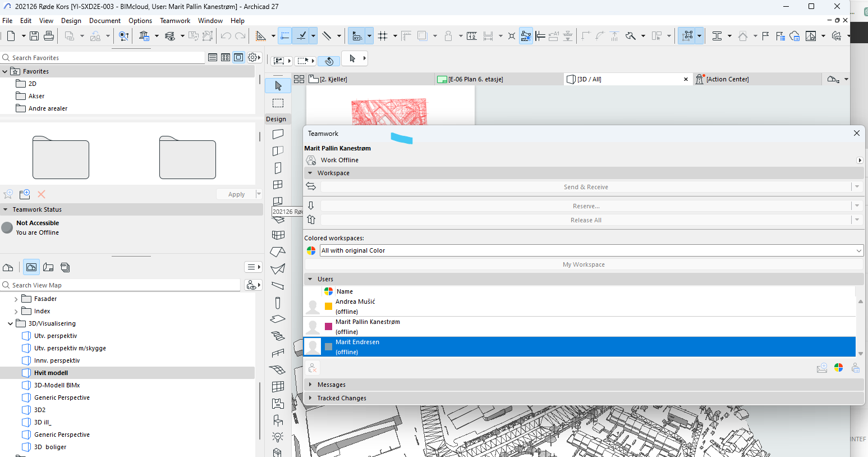Toggle the snap to grid button
This screenshot has width=868, height=457.
tap(383, 36)
